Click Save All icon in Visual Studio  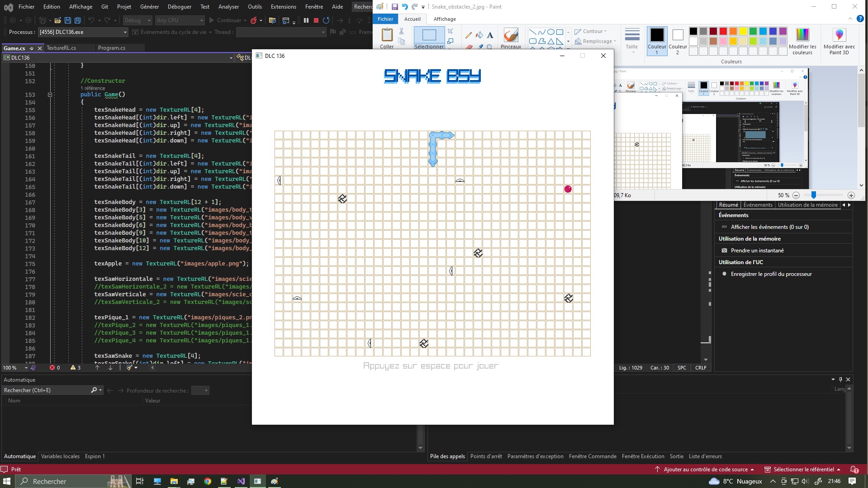[78, 20]
